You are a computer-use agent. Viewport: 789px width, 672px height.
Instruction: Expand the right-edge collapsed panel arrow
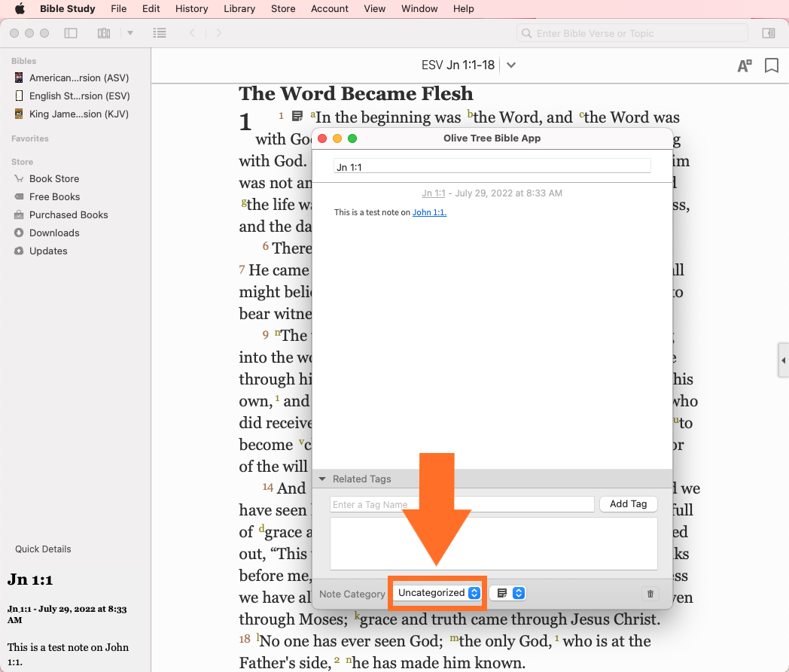coord(783,361)
